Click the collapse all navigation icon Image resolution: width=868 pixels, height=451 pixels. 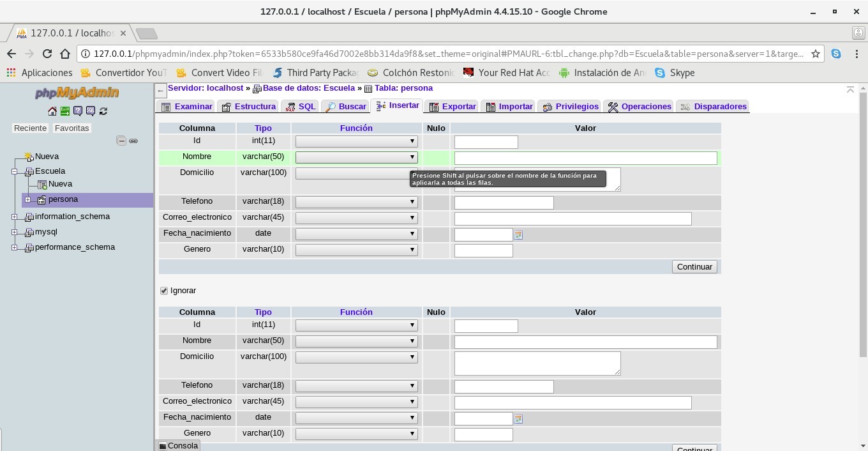121,141
